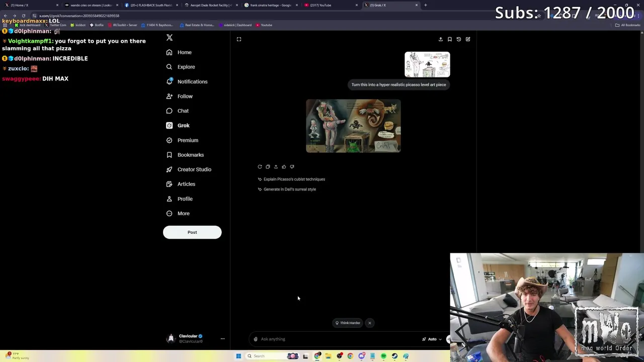
Task: Open the Auto model dropdown
Action: (432, 339)
